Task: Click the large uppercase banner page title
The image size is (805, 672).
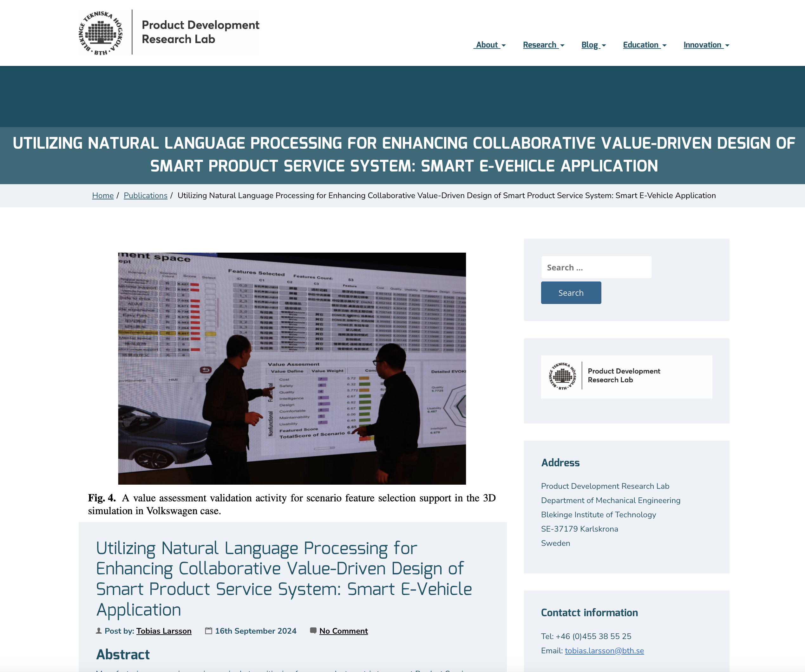Action: 404,155
